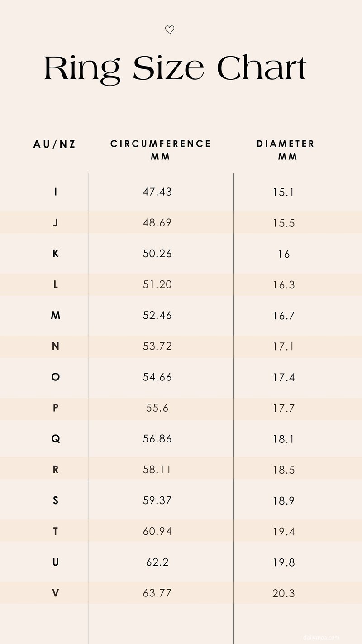Click circumference value 53.72
Screen dimensions: 362x644
[157, 346]
